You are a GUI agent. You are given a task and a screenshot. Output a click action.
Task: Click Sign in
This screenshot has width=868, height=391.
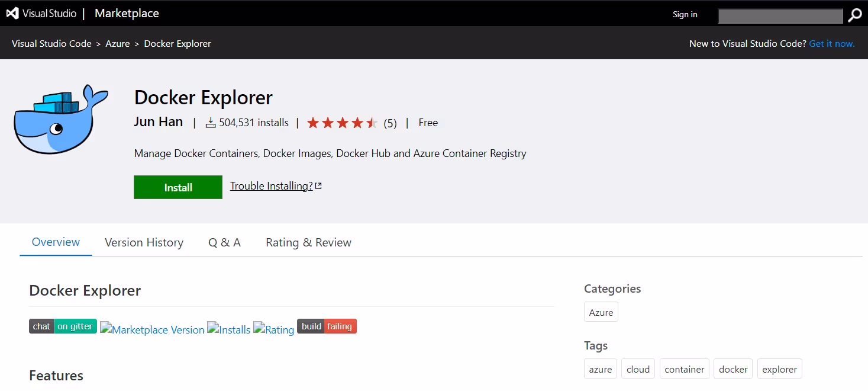pyautogui.click(x=685, y=14)
